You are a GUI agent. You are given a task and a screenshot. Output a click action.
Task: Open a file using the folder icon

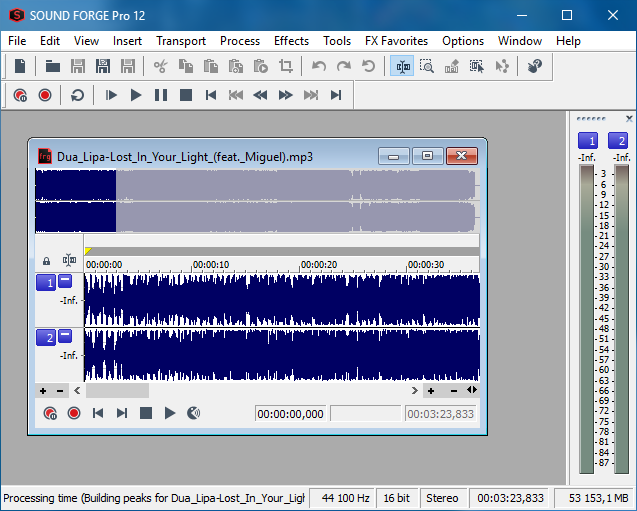pos(53,66)
